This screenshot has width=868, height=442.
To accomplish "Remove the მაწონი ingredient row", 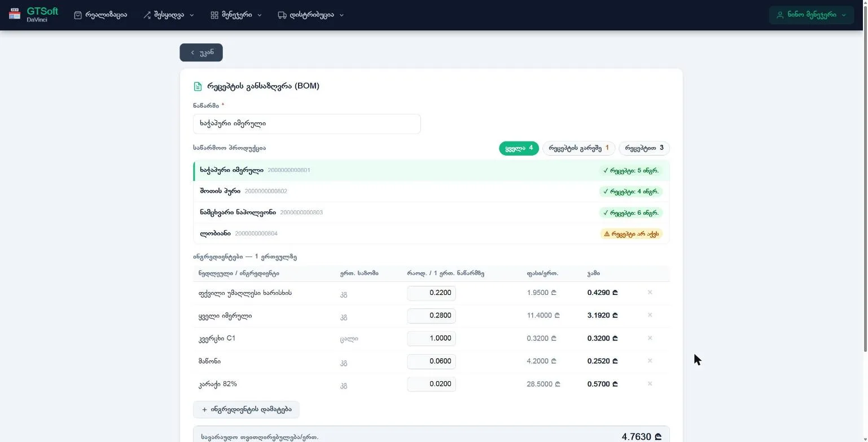I will pos(650,361).
